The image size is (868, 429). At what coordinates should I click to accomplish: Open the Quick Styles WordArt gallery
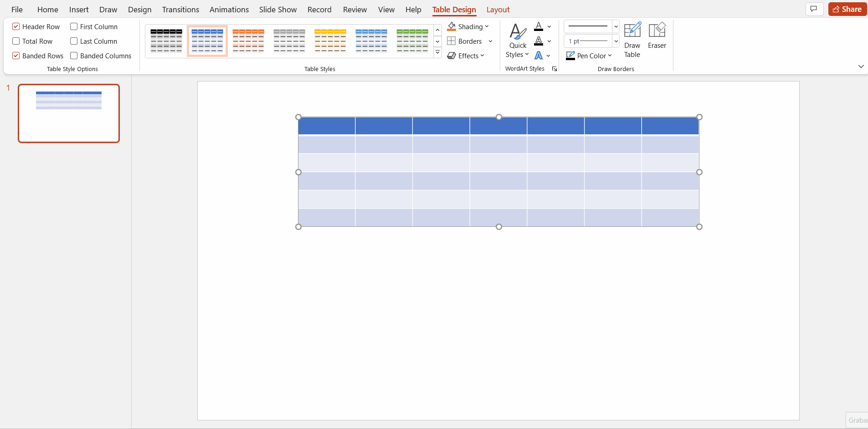[x=517, y=41]
